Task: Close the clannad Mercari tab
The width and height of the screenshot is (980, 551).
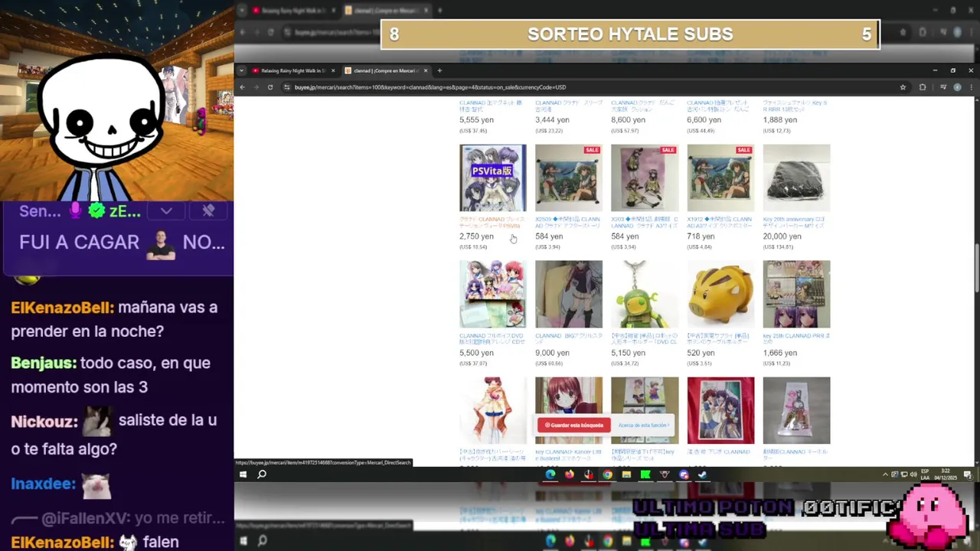Action: pyautogui.click(x=424, y=70)
